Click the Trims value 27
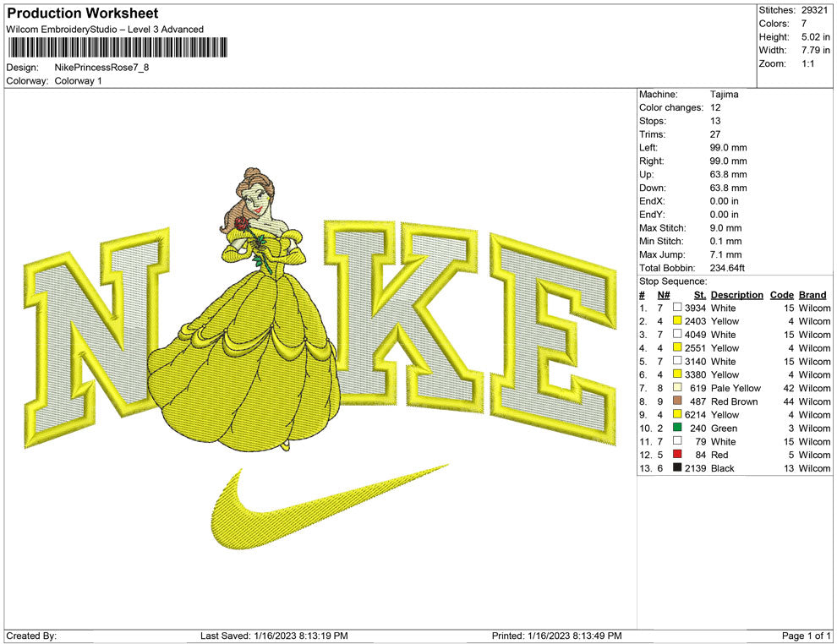 click(x=715, y=134)
